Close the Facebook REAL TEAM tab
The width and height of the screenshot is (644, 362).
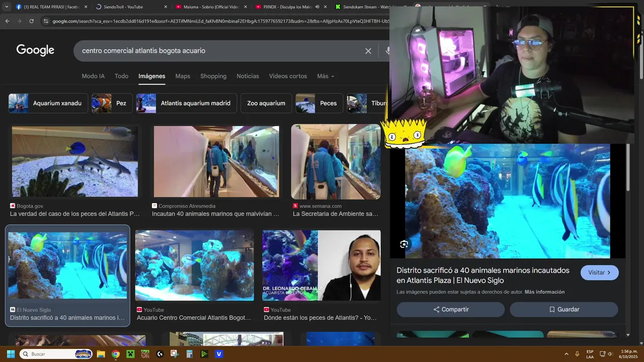pos(86,7)
